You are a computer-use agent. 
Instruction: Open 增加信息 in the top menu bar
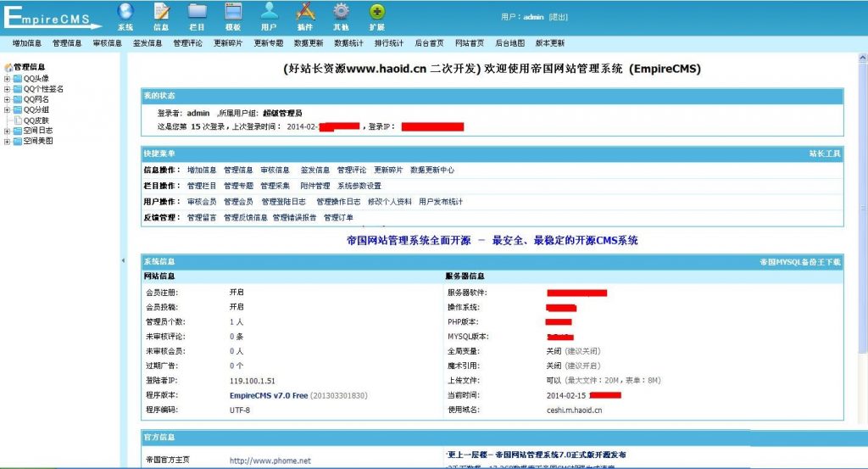(x=27, y=43)
